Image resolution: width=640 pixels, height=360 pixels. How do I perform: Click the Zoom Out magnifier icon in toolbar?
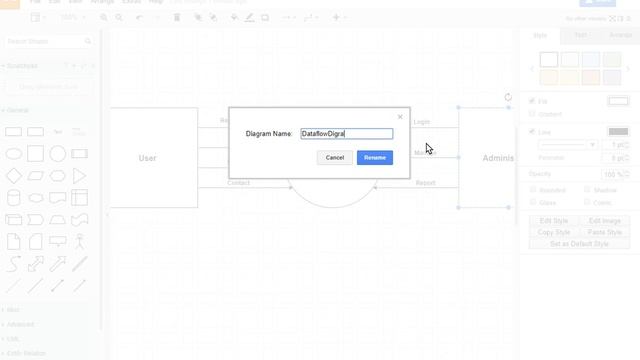click(119, 18)
